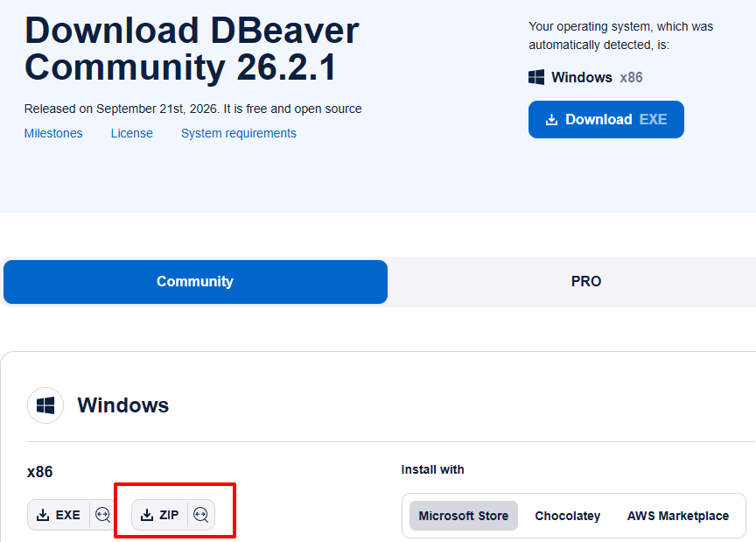Viewport: 756px width, 542px height.
Task: Open the License link
Action: click(131, 133)
